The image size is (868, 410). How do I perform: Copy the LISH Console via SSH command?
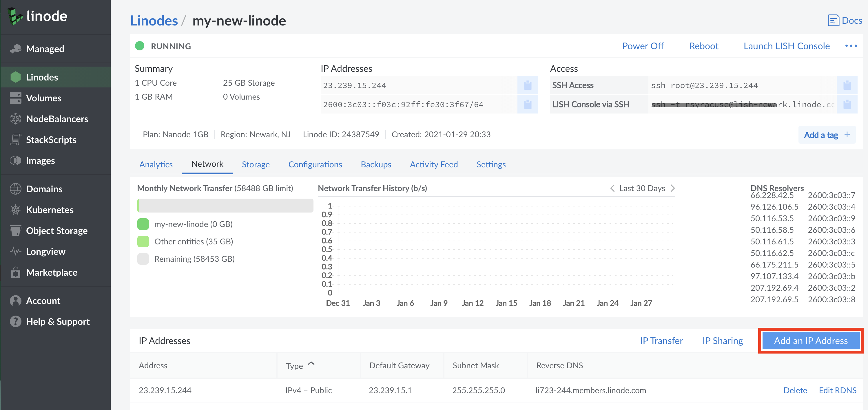point(847,105)
